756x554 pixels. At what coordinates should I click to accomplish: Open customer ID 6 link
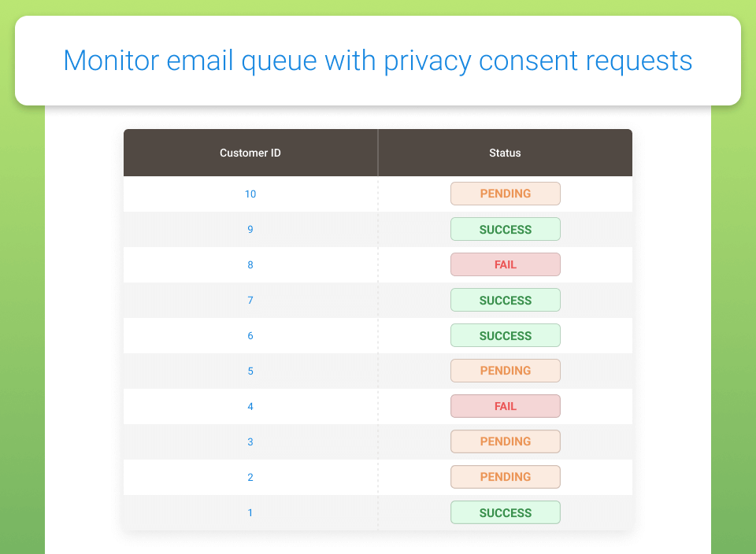coord(250,336)
